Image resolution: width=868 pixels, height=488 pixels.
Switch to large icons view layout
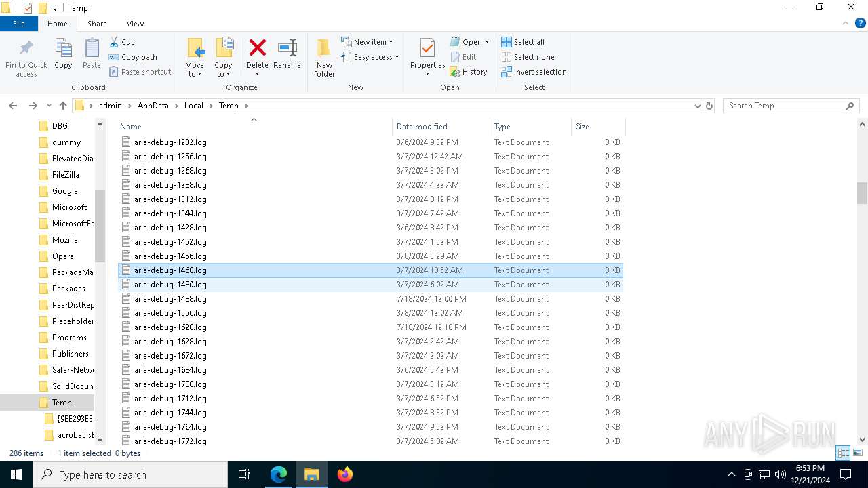point(858,453)
